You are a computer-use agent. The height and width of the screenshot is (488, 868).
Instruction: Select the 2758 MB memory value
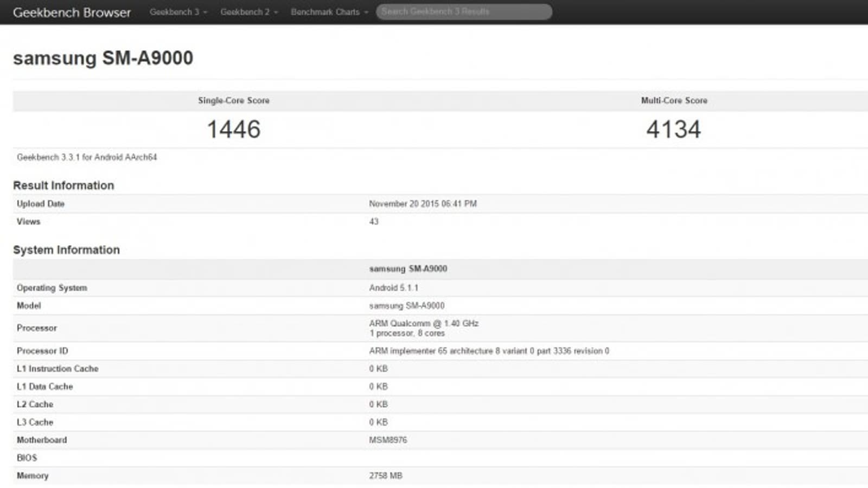pos(386,476)
